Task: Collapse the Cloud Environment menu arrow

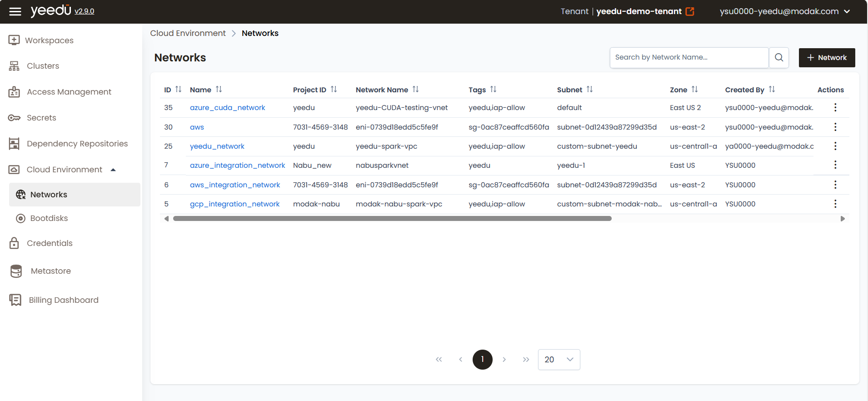Action: pos(113,170)
